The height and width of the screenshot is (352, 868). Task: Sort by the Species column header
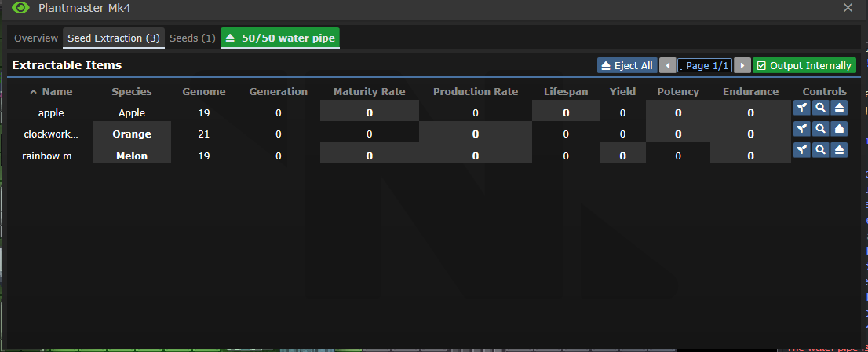(132, 91)
